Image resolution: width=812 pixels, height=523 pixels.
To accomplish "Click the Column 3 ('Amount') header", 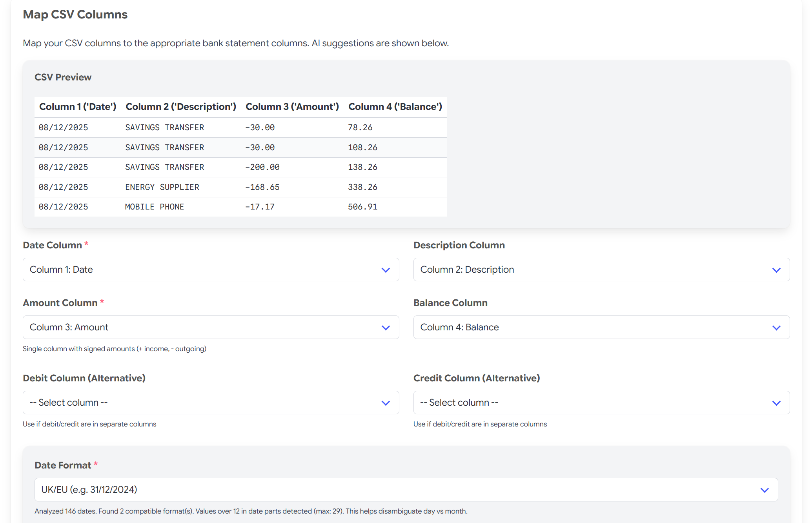I will click(x=292, y=106).
